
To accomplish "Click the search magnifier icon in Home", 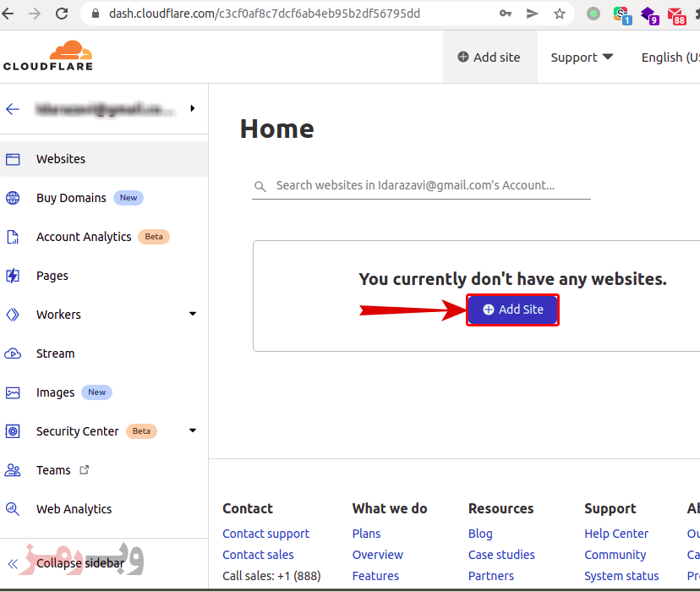I will 260,186.
